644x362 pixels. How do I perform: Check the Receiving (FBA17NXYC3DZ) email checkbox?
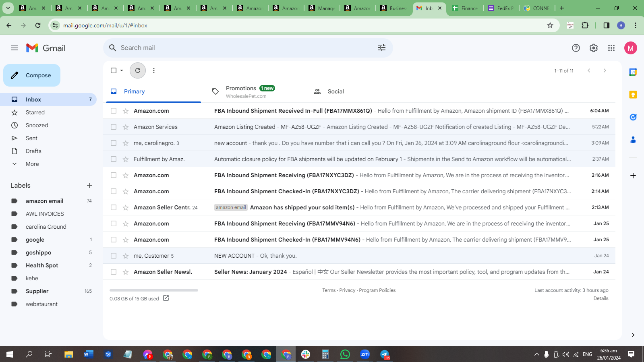pos(114,175)
